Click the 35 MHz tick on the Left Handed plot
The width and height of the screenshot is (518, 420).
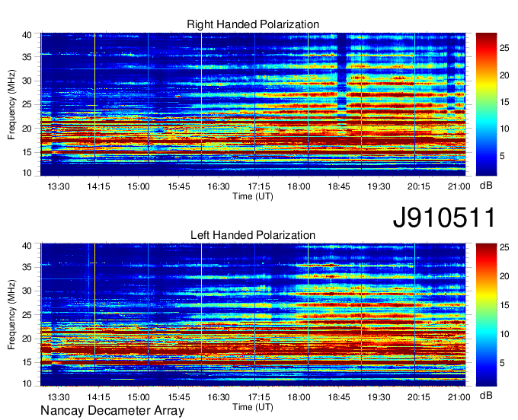27,267
